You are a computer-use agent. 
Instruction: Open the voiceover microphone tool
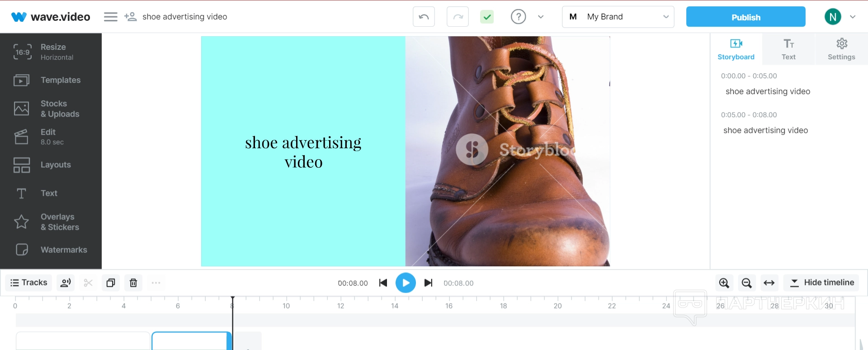(x=66, y=283)
